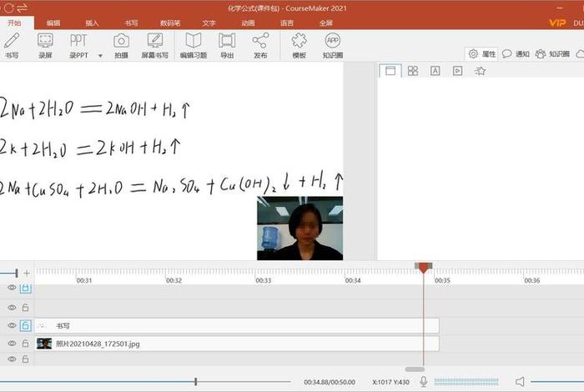Open the 动画 ribbon tab
Screen dimensions: 584x392
(x=249, y=23)
